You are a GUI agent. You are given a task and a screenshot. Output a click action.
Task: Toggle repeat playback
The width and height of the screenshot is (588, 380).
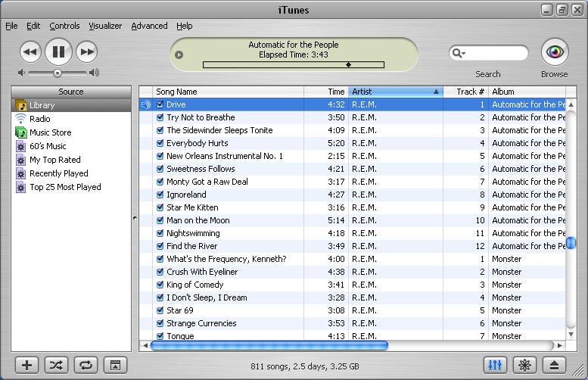[x=86, y=365]
